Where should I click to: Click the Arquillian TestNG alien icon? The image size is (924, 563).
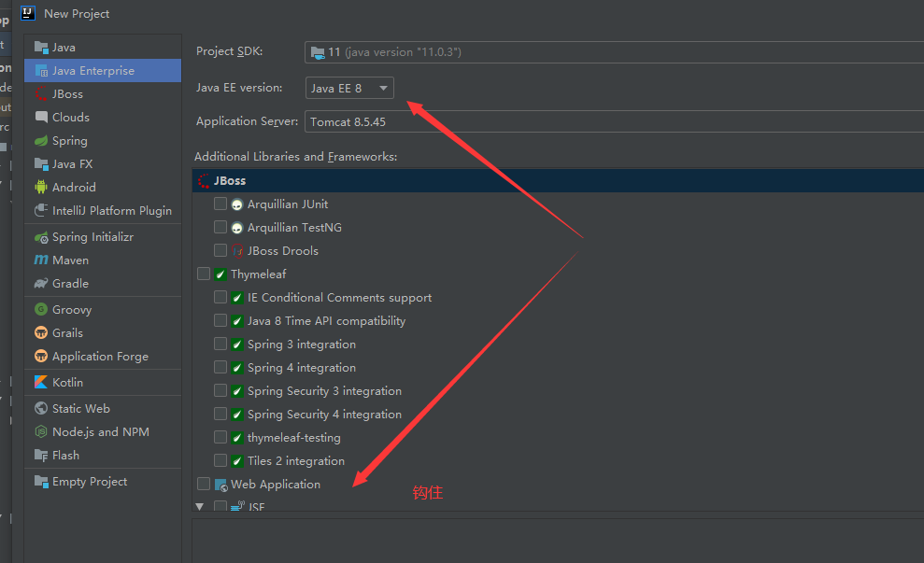click(x=237, y=228)
